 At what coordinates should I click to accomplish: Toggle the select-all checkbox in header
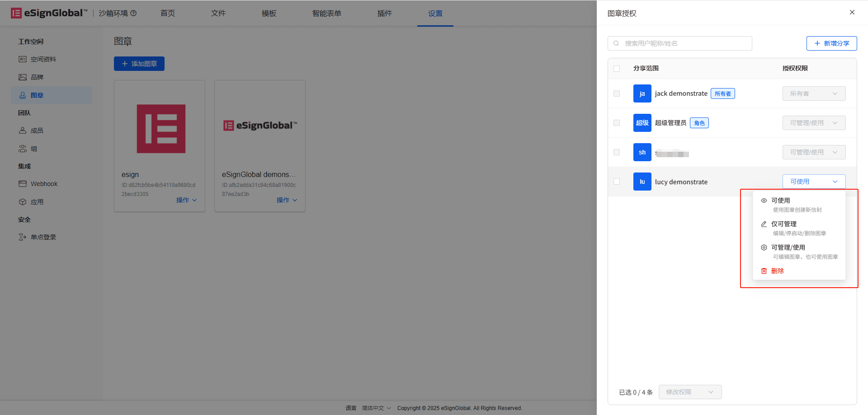pyautogui.click(x=617, y=69)
